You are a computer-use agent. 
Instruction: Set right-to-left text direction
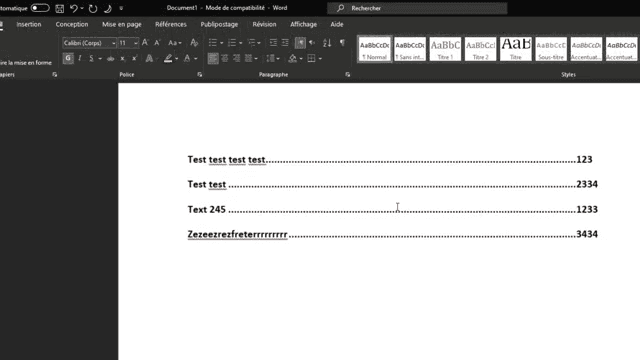click(312, 42)
